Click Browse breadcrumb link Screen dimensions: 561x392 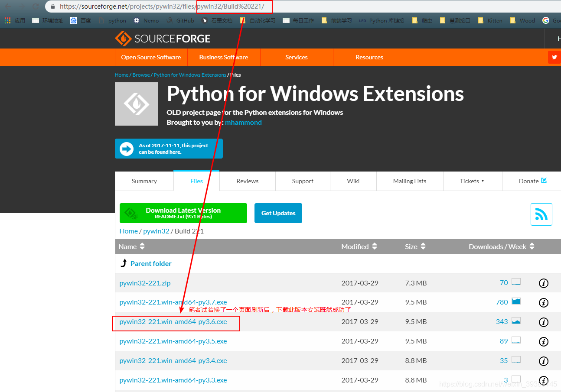[141, 75]
